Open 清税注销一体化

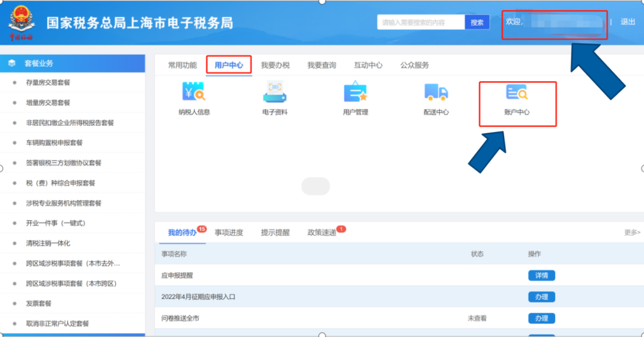click(x=48, y=243)
